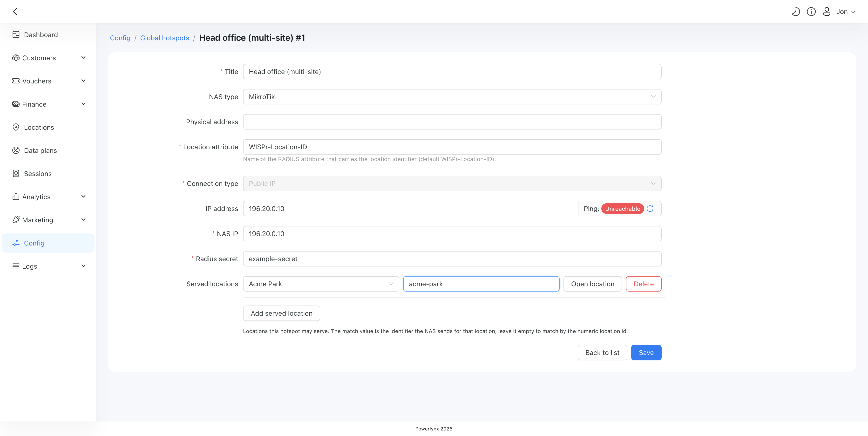Expand the Marketing menu chevron
This screenshot has width=868, height=436.
(x=84, y=220)
